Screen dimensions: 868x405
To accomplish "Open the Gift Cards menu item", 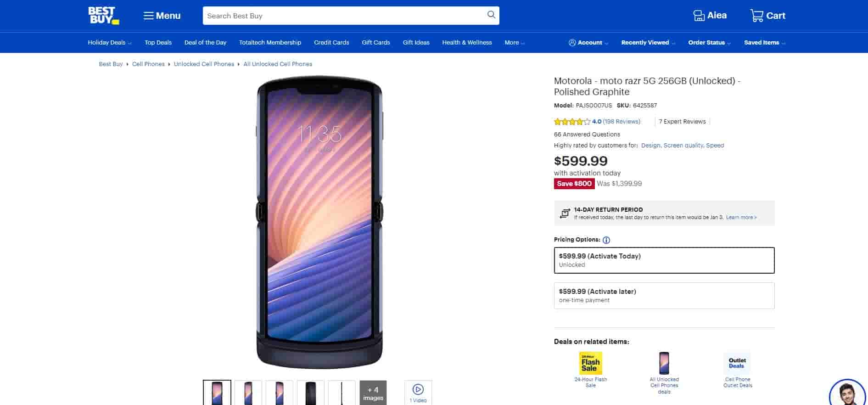I will (x=375, y=43).
